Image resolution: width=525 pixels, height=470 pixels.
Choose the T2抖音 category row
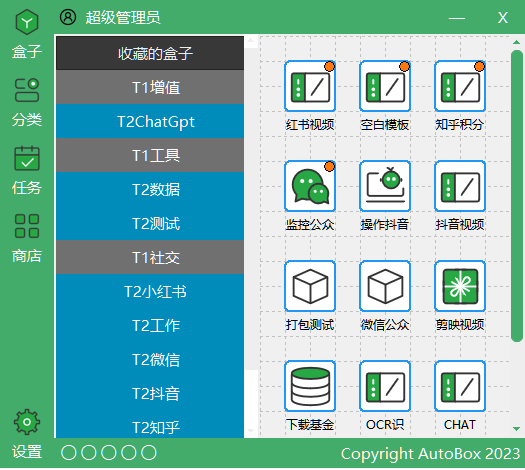coord(150,394)
